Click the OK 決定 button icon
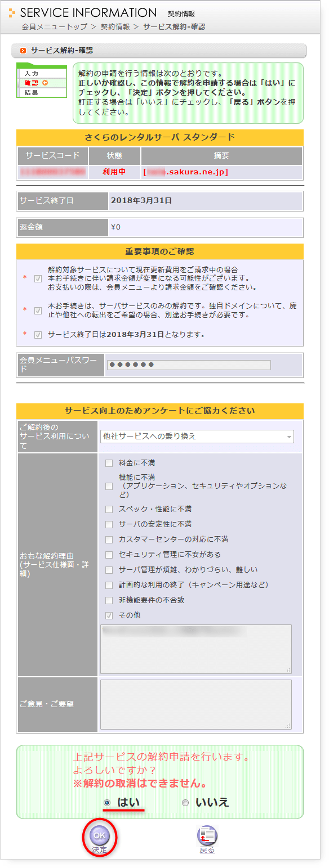Viewport: 329px width, 868px height. point(99,834)
